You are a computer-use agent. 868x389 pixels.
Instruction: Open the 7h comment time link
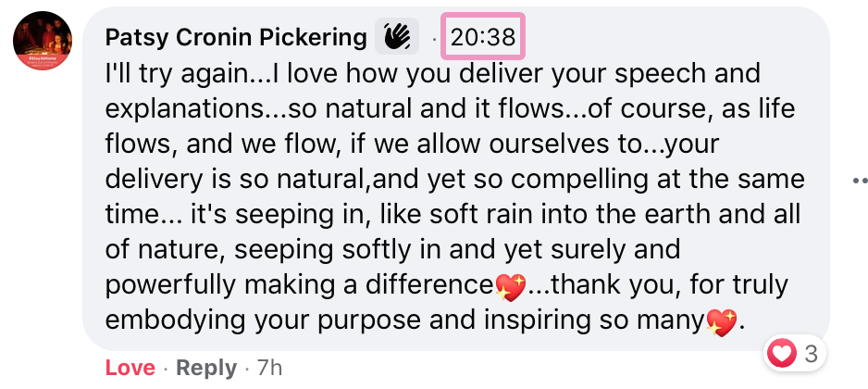click(269, 368)
